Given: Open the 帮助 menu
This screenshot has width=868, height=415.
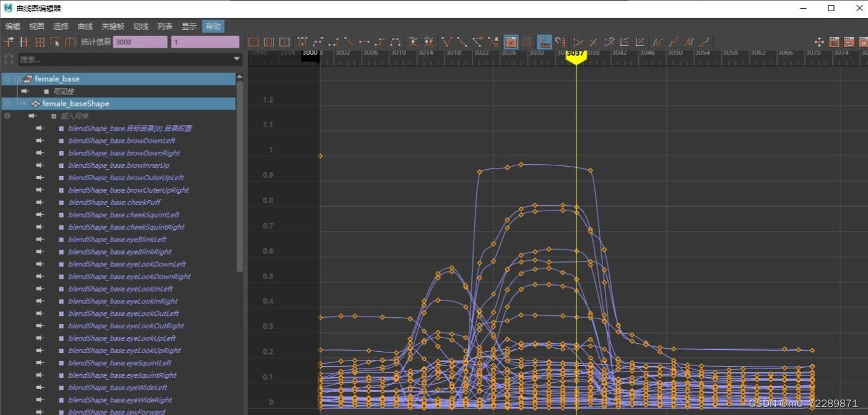Looking at the screenshot, I should [x=213, y=26].
